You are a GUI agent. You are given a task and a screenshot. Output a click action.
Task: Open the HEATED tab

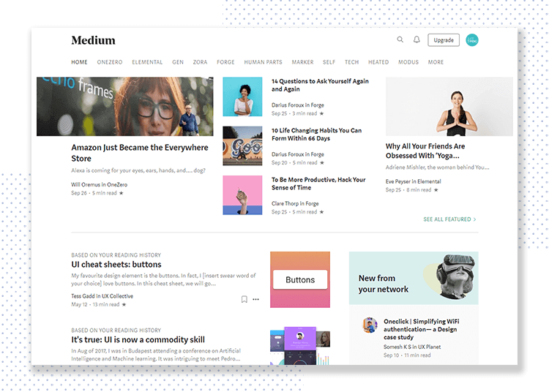[x=378, y=62]
